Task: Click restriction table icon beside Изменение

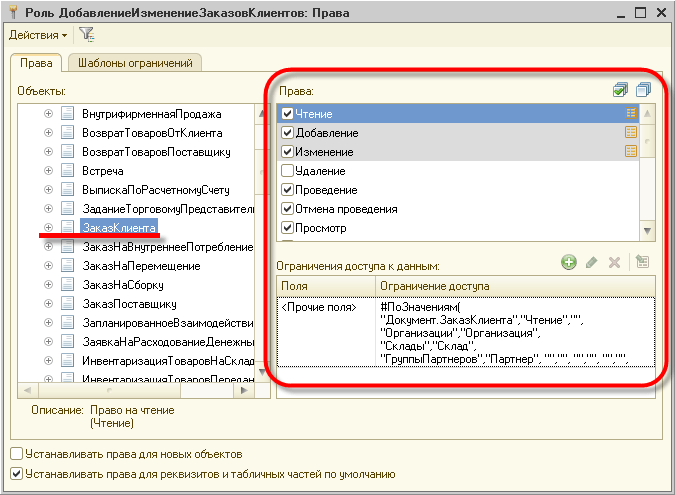Action: click(x=631, y=151)
